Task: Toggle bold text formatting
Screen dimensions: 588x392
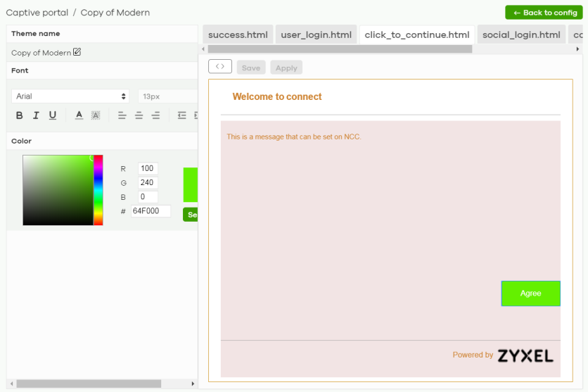Action: 19,115
